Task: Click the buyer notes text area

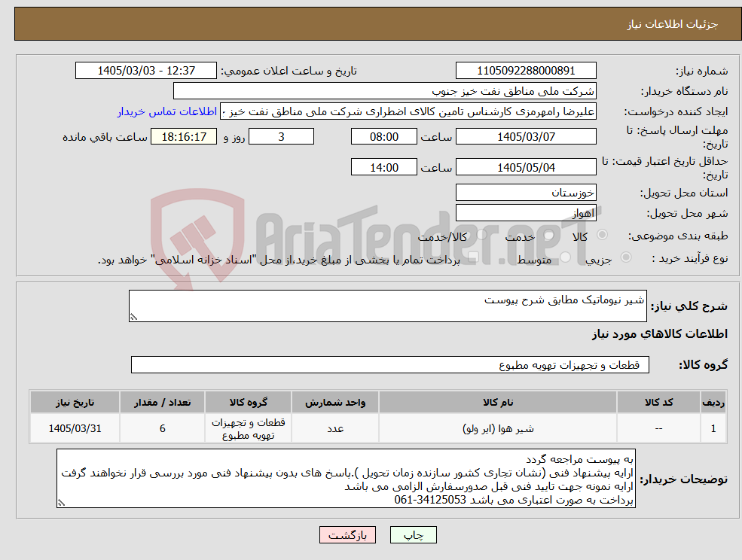Action: [x=346, y=479]
